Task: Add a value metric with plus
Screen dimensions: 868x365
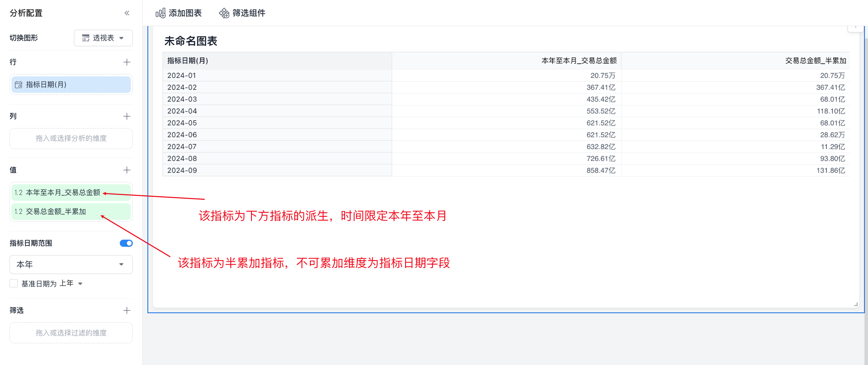Action: [x=127, y=170]
